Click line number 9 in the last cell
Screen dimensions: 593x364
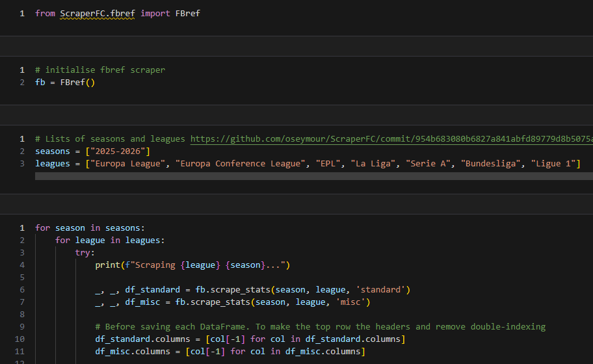(x=22, y=326)
